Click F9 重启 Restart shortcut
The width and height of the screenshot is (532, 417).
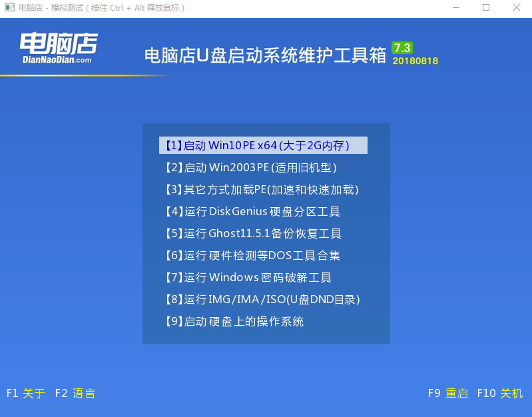tap(448, 393)
